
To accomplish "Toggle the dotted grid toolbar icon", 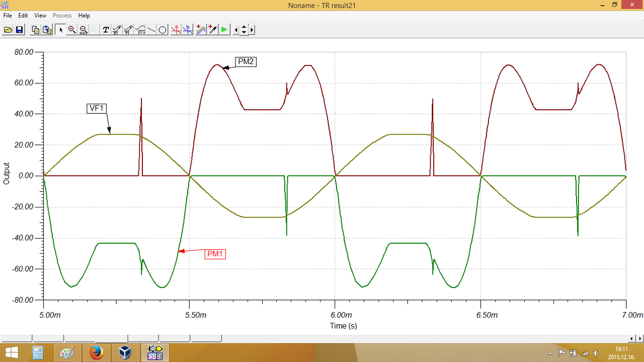I will [x=94, y=30].
